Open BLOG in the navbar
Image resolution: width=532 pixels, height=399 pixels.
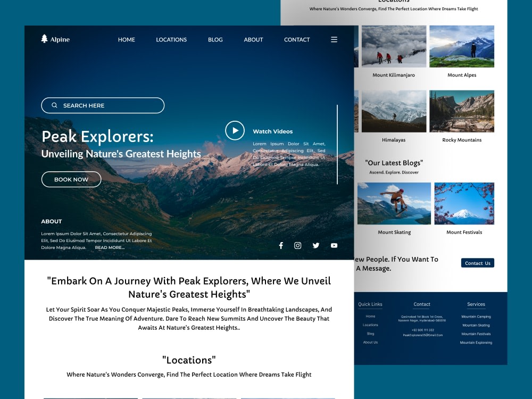pos(215,40)
